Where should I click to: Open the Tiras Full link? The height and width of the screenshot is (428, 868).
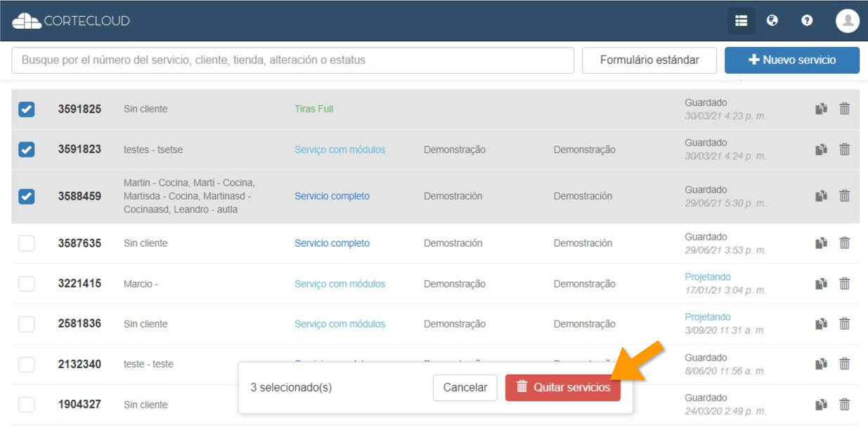(x=314, y=109)
